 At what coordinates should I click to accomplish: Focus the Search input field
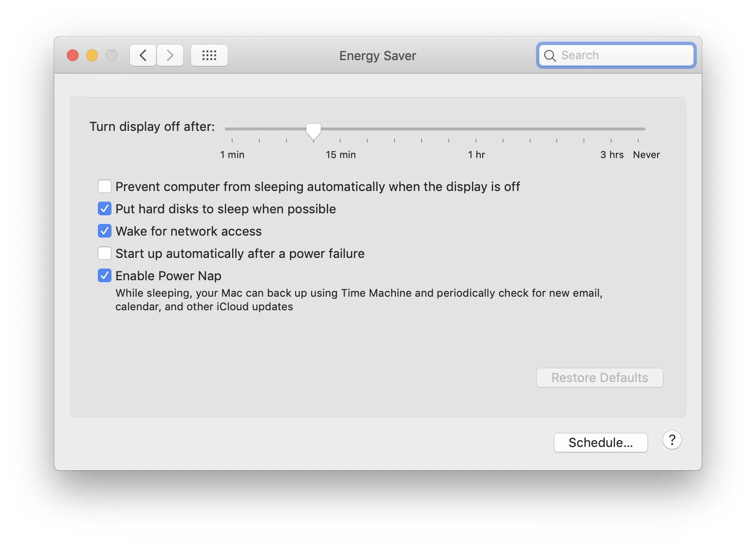click(616, 55)
